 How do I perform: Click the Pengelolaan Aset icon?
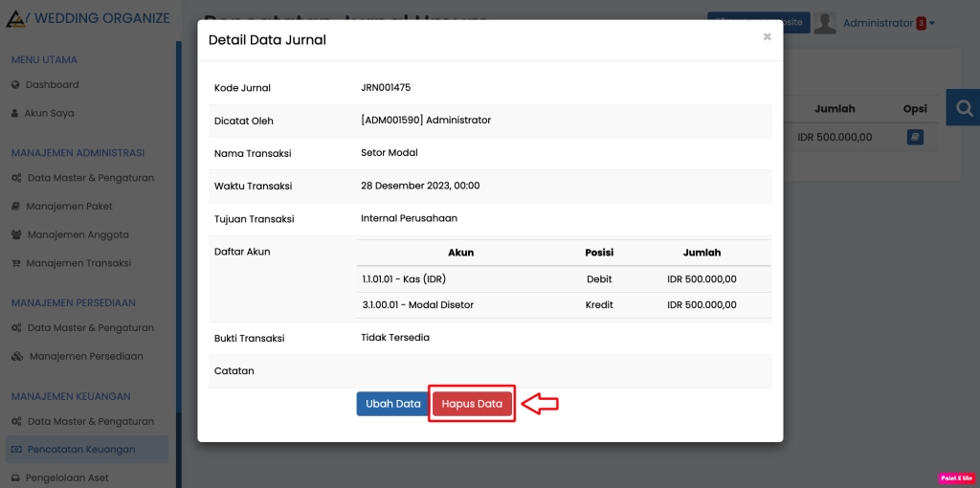click(x=15, y=478)
